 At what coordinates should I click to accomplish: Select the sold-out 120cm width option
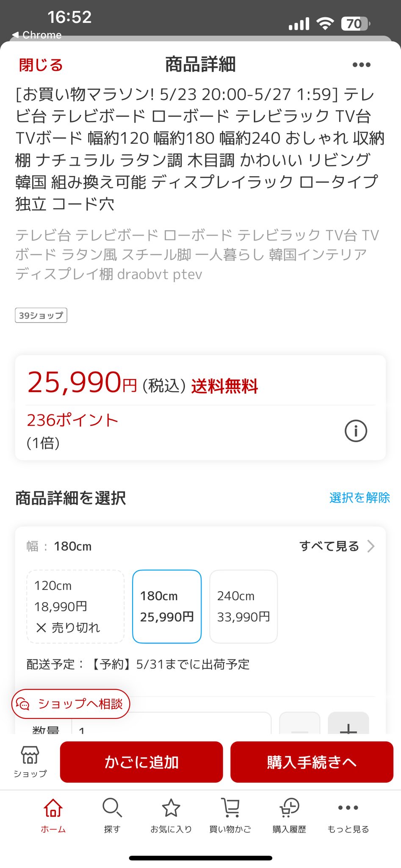tap(75, 606)
